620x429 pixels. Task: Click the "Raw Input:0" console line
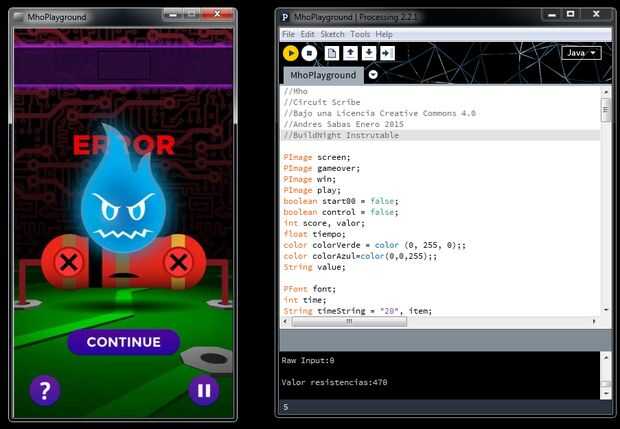pos(308,361)
